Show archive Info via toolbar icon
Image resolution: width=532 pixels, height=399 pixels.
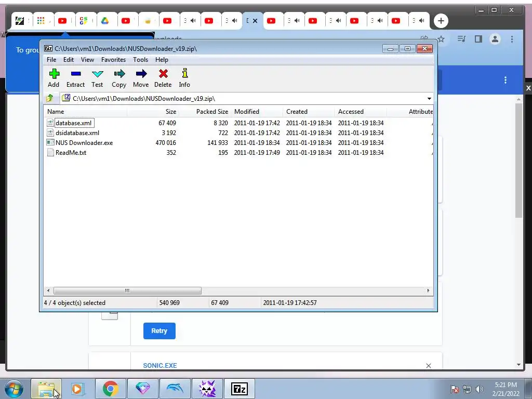click(184, 78)
